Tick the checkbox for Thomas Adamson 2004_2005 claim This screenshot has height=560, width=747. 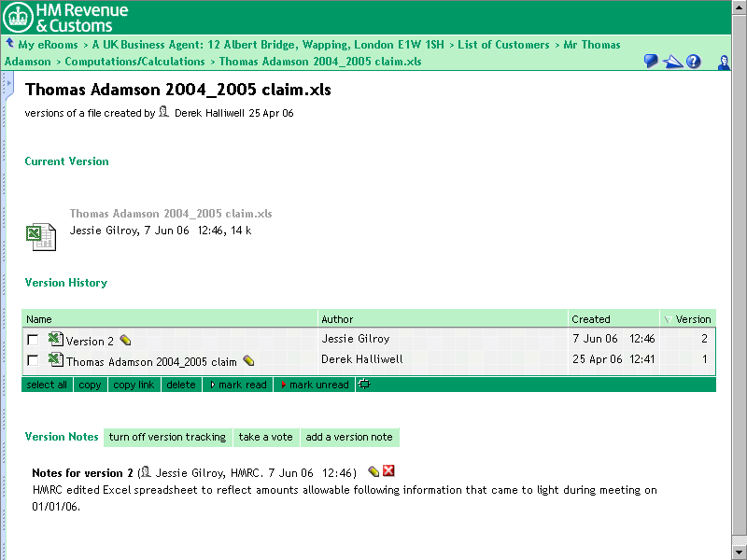(33, 360)
